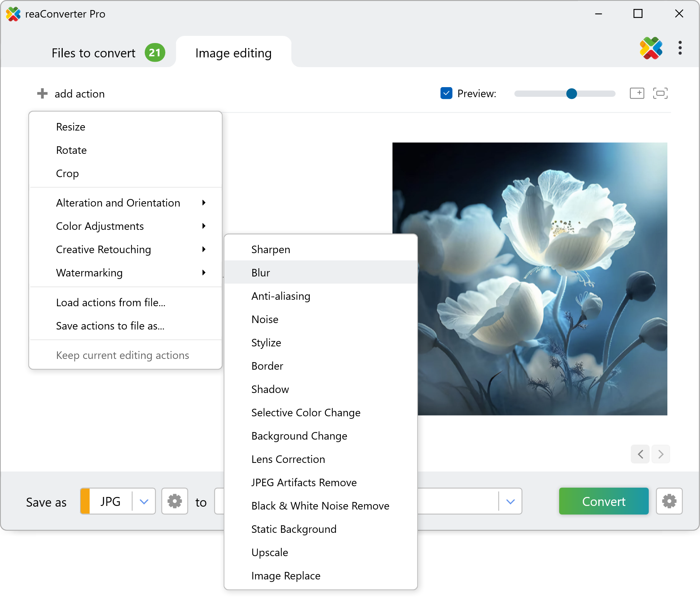Select Blur from the submenu
This screenshot has width=700, height=597.
coord(261,273)
